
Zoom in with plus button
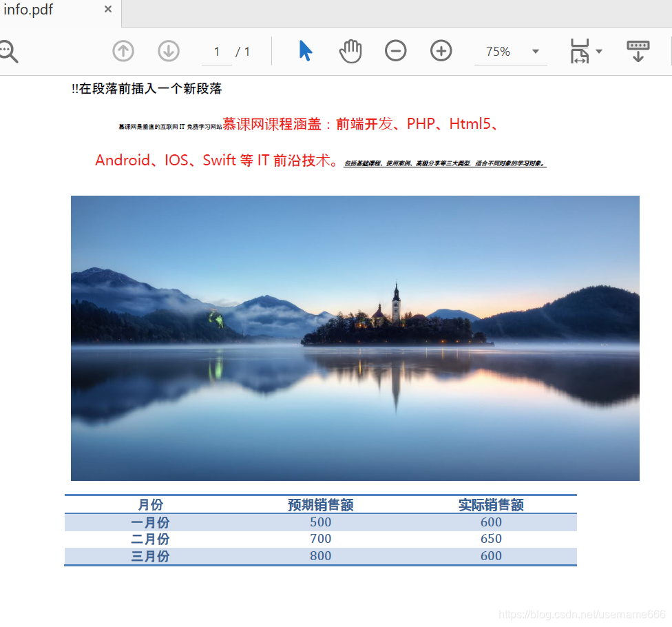point(441,50)
